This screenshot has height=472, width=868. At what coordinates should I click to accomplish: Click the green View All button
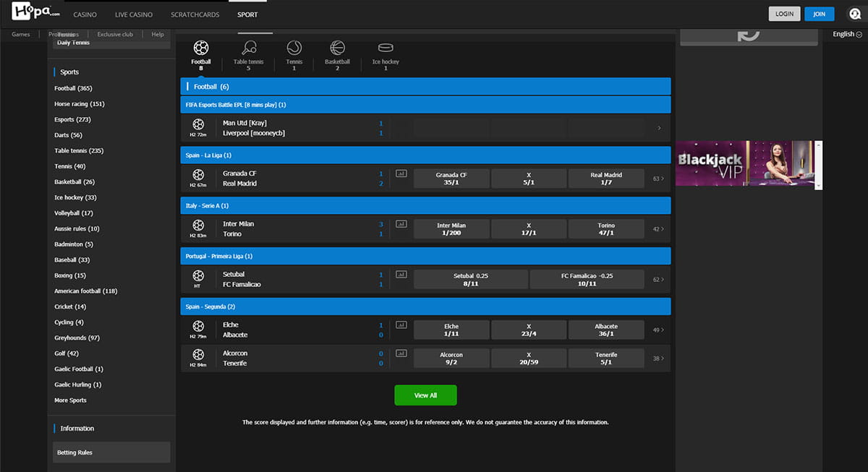[425, 395]
